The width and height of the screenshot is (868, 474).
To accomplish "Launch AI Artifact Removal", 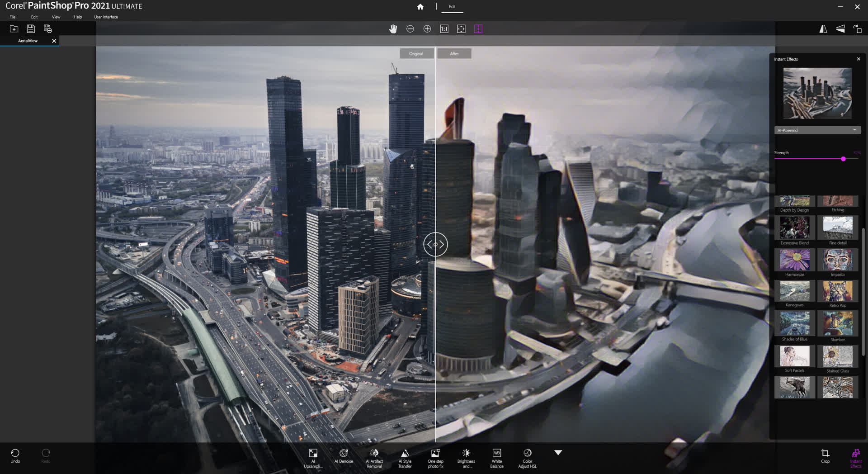I will (x=374, y=457).
